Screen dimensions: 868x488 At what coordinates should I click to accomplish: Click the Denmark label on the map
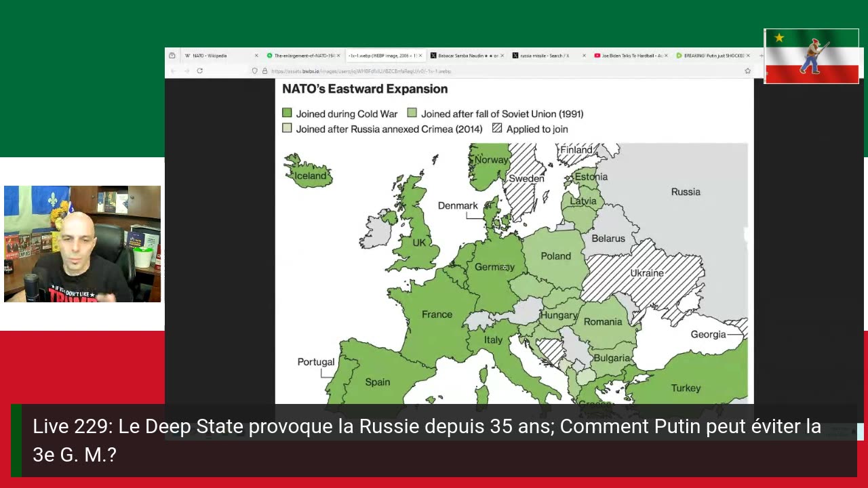(458, 205)
